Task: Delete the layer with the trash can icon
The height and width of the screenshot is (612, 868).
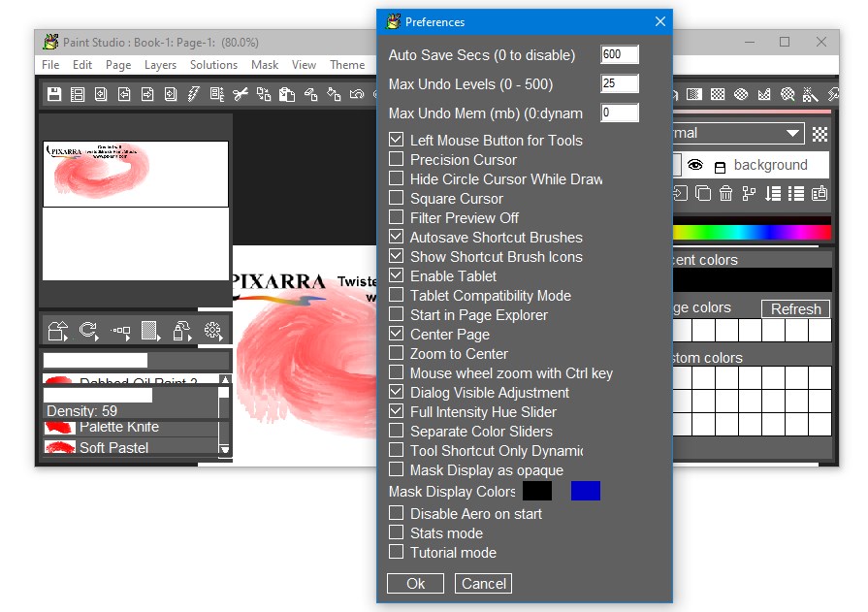Action: click(x=725, y=193)
